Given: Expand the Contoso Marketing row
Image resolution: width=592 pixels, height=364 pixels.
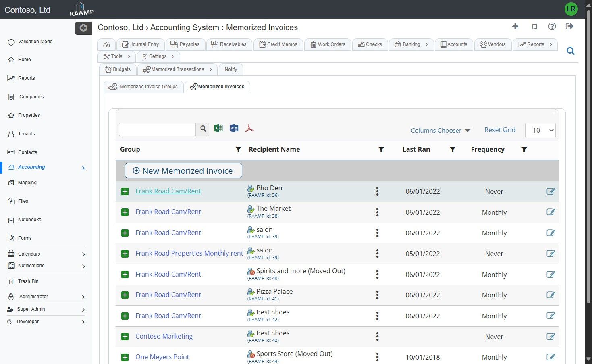Looking at the screenshot, I should [x=125, y=337].
